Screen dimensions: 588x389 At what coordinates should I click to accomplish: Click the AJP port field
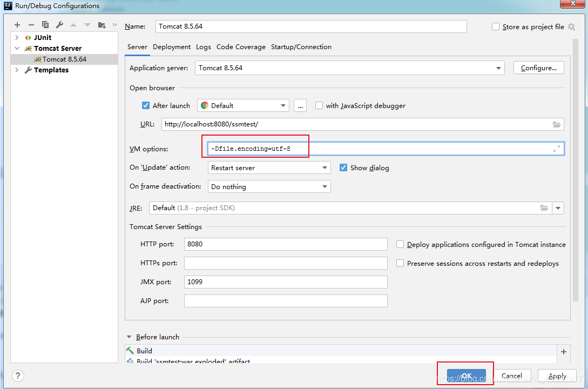coord(286,301)
